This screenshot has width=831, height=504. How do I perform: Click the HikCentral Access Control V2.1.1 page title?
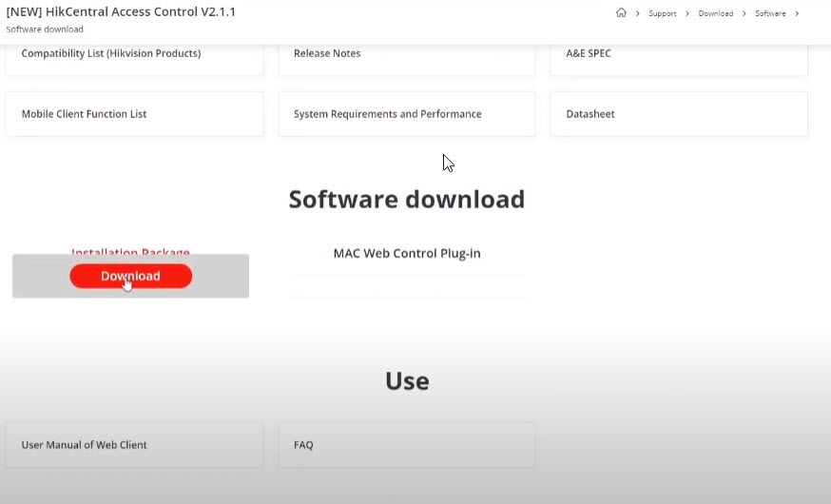(x=121, y=12)
